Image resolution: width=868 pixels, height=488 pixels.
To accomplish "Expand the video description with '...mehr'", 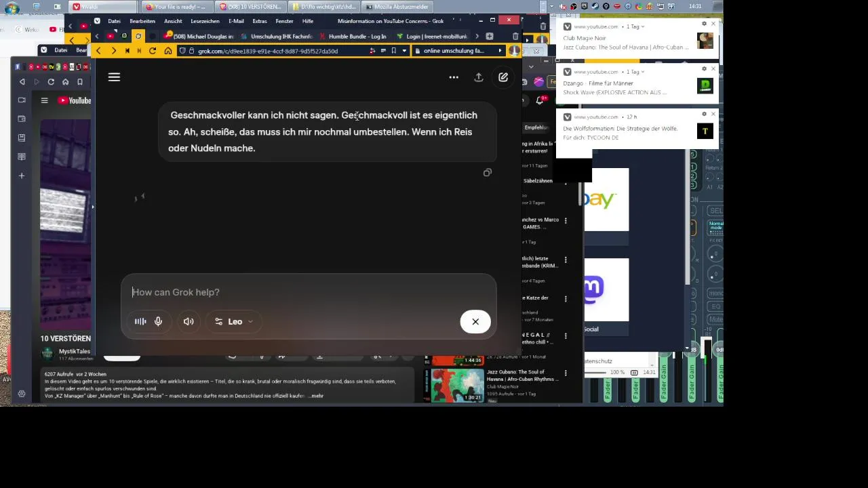I will coord(315,396).
